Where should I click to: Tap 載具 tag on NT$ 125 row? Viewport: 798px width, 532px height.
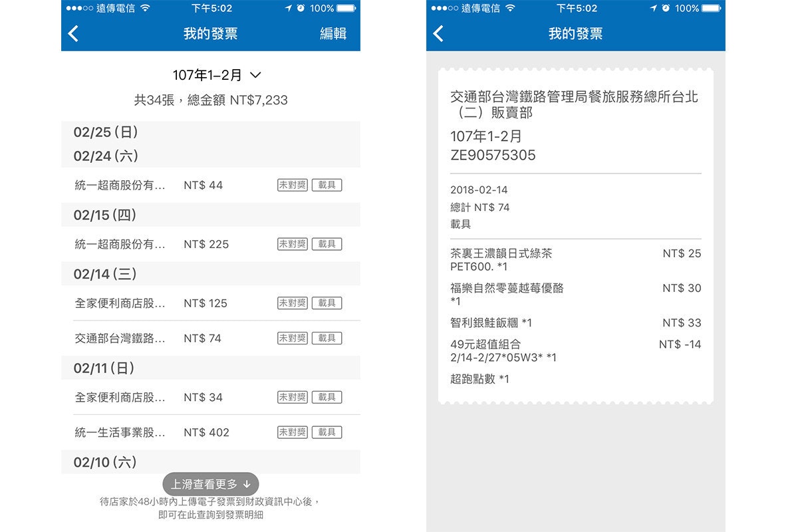(327, 303)
